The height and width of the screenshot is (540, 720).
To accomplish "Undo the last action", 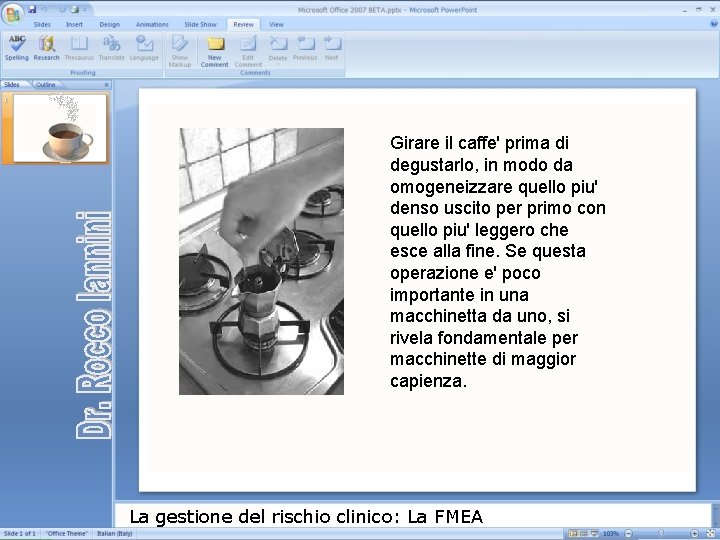I will [45, 9].
